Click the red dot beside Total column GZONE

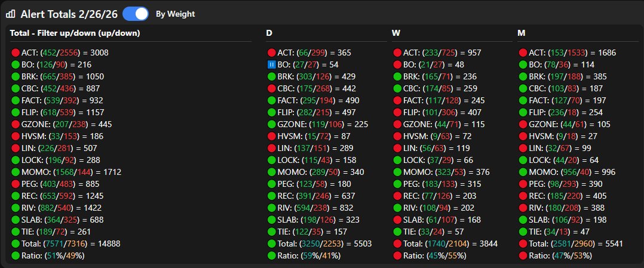16,124
